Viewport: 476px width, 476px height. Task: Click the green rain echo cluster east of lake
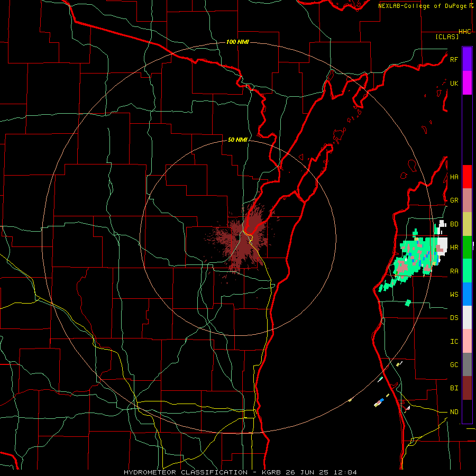point(416,258)
